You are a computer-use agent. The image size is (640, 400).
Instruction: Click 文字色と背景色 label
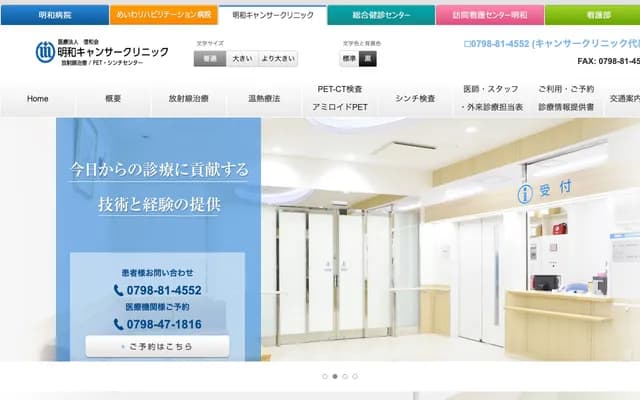pyautogui.click(x=362, y=43)
